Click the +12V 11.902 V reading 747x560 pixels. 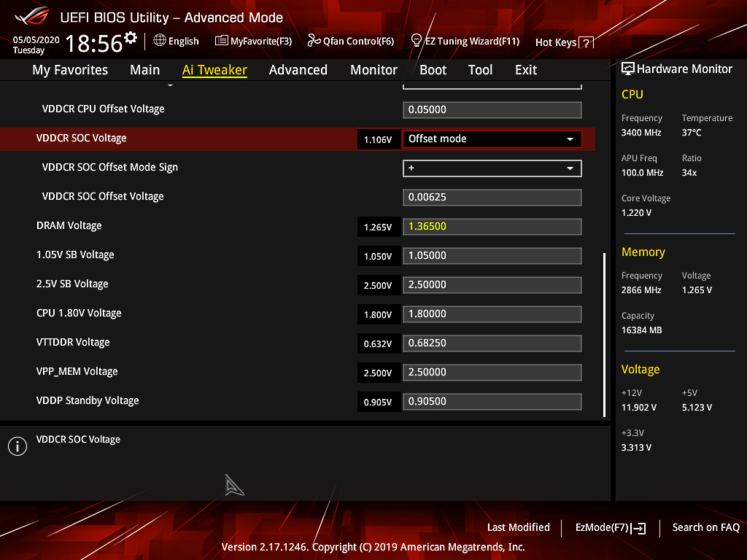pos(639,408)
